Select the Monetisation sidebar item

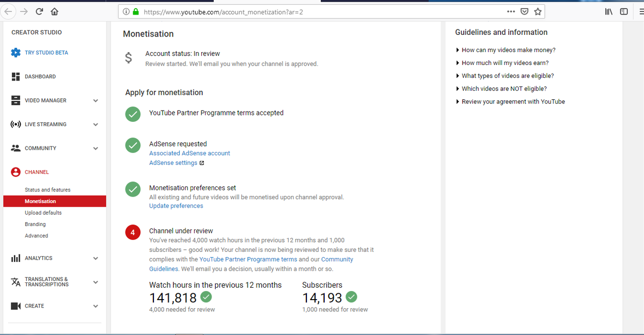click(55, 201)
